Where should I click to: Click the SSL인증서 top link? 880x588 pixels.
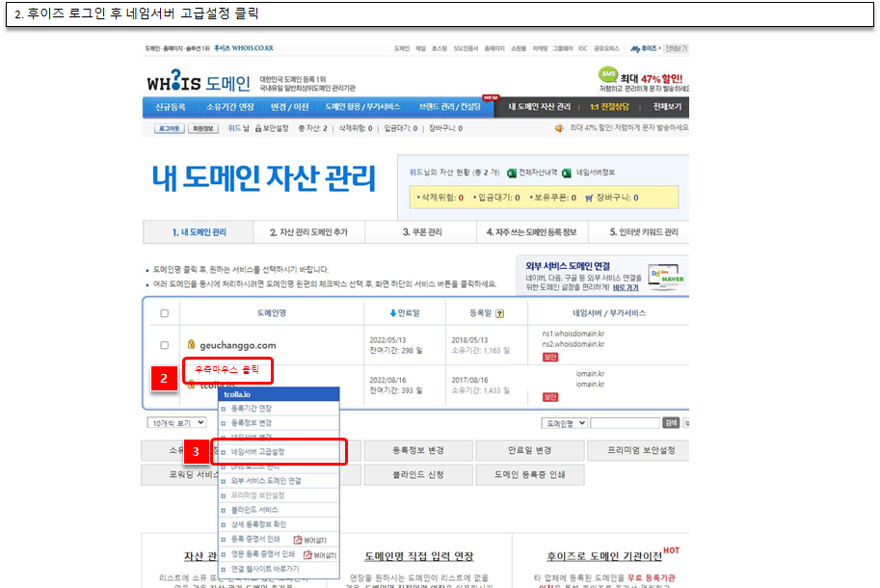tap(466, 49)
